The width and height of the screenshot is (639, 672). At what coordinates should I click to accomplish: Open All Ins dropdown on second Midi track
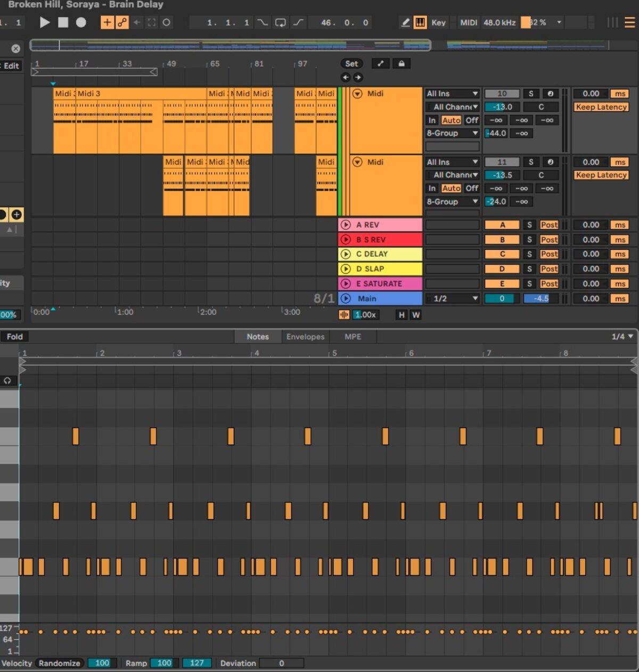[452, 162]
